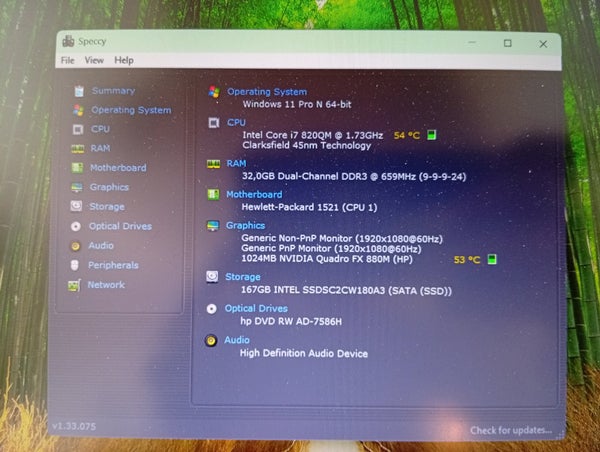Viewport: 600px width, 452px height.
Task: Click the v1.33.075 version label
Action: [x=74, y=426]
